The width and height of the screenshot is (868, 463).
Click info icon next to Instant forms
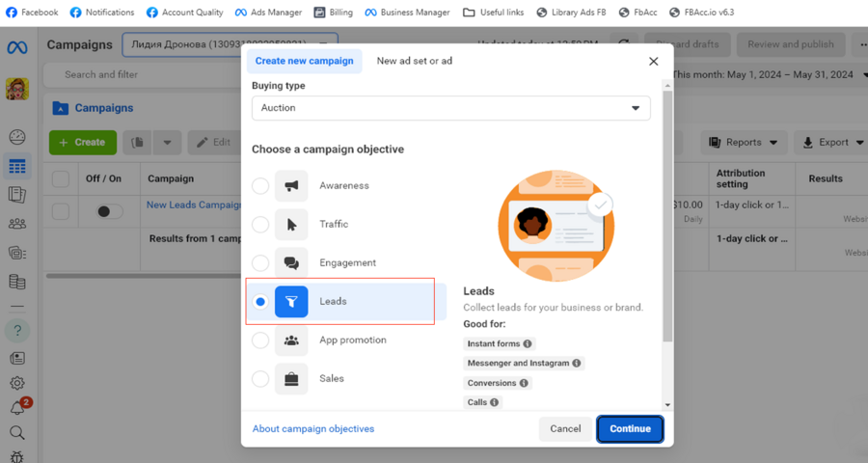click(x=528, y=344)
